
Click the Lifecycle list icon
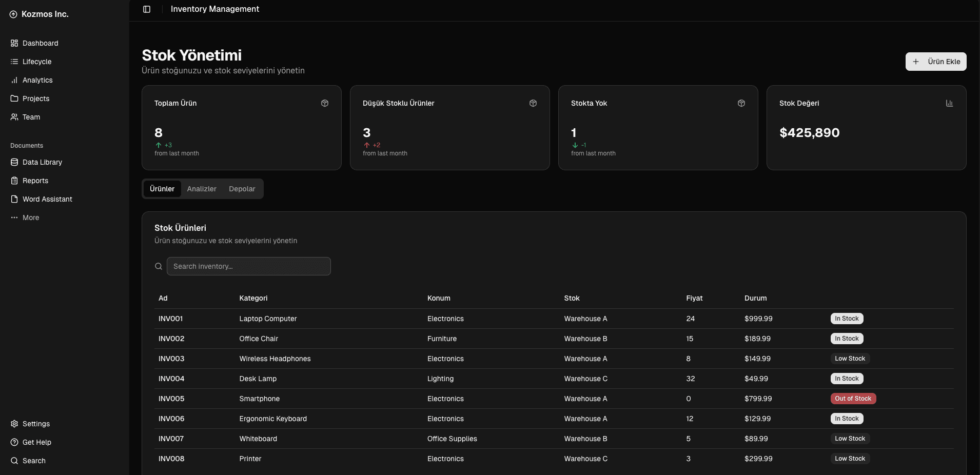pos(14,62)
